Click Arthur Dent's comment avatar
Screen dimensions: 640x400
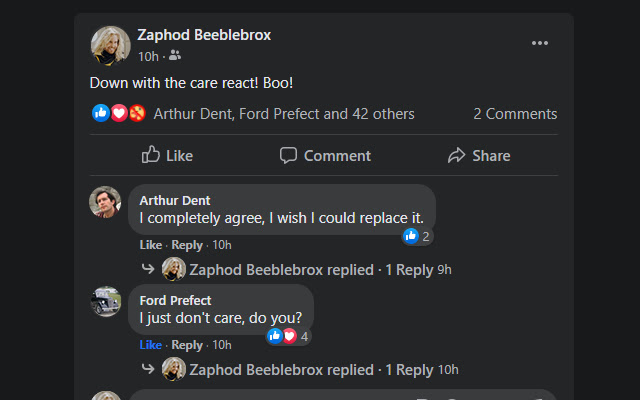coord(105,202)
